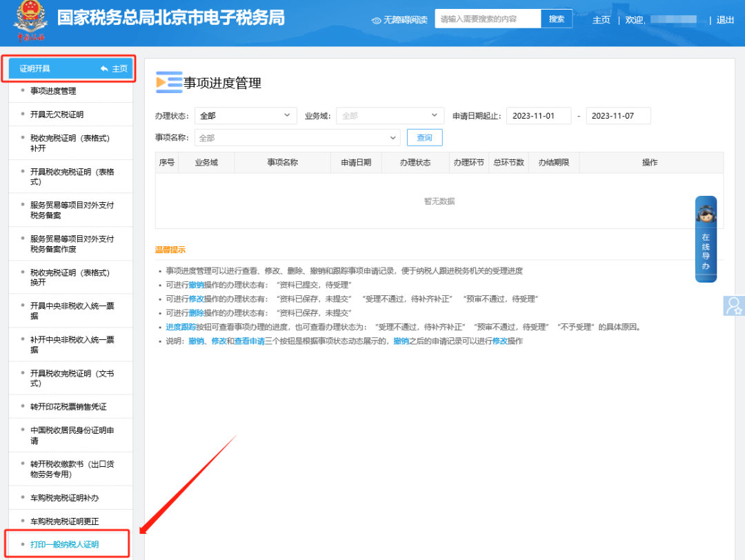Click the back arrow icon beside 主页 in sidebar

(x=104, y=69)
